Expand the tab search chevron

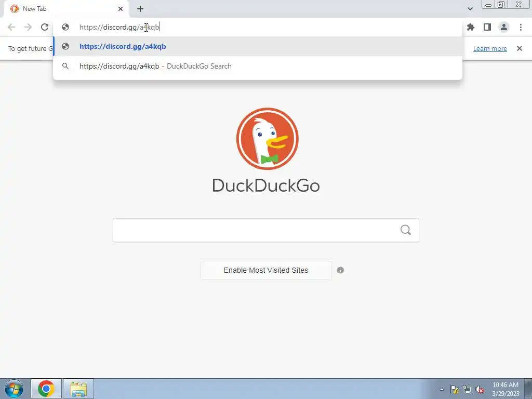[x=470, y=9]
